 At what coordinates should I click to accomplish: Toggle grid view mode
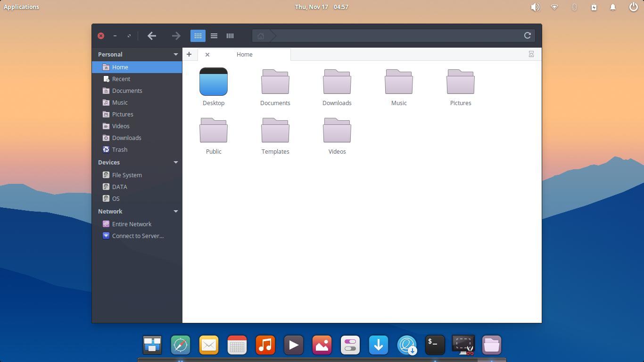click(x=198, y=35)
